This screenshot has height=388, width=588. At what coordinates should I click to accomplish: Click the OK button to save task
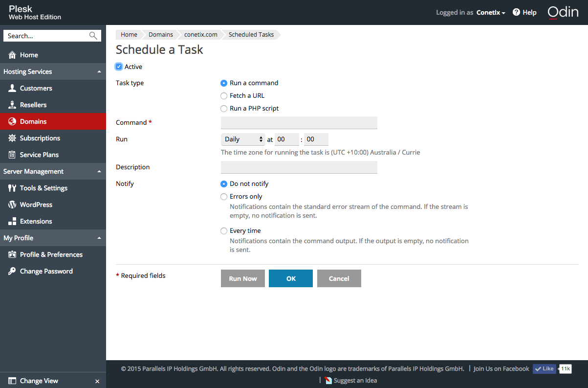pos(291,278)
